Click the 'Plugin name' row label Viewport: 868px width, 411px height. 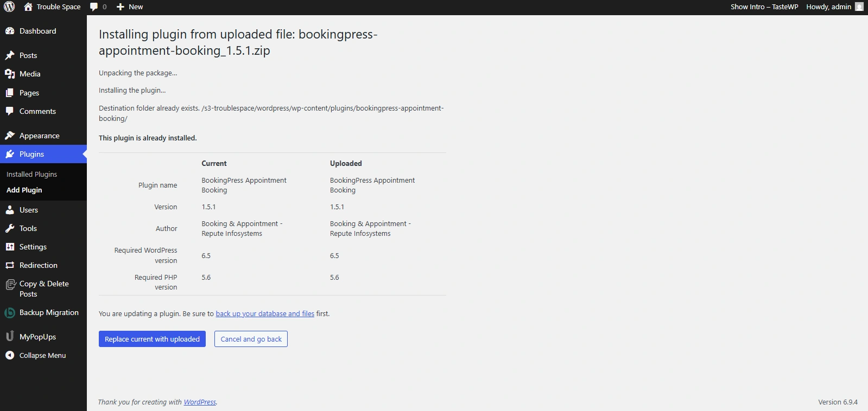coord(157,185)
